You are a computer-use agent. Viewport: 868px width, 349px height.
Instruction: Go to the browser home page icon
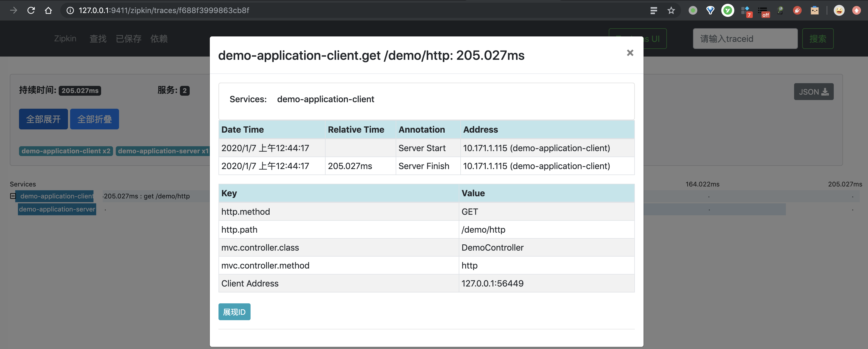click(49, 10)
